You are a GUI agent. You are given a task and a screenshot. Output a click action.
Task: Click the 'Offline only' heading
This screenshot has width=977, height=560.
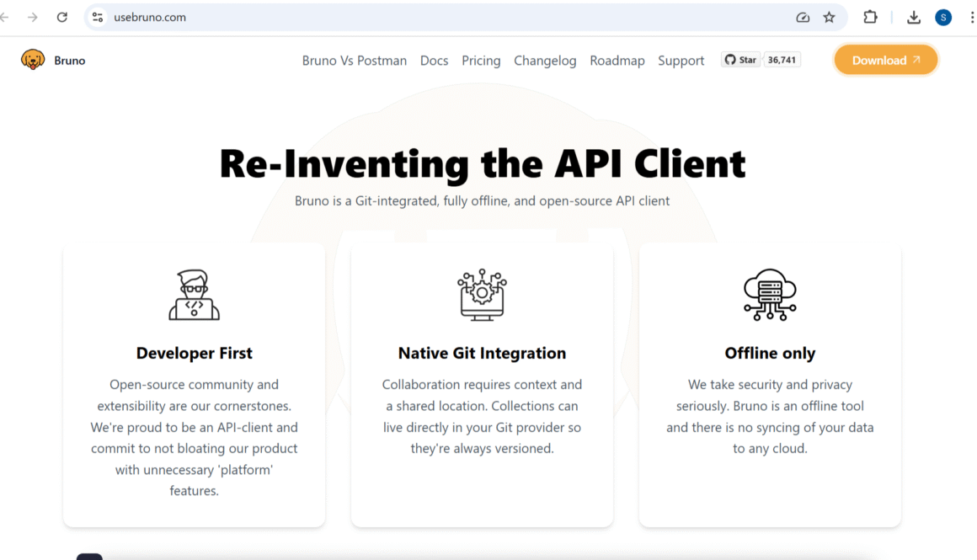(x=770, y=353)
